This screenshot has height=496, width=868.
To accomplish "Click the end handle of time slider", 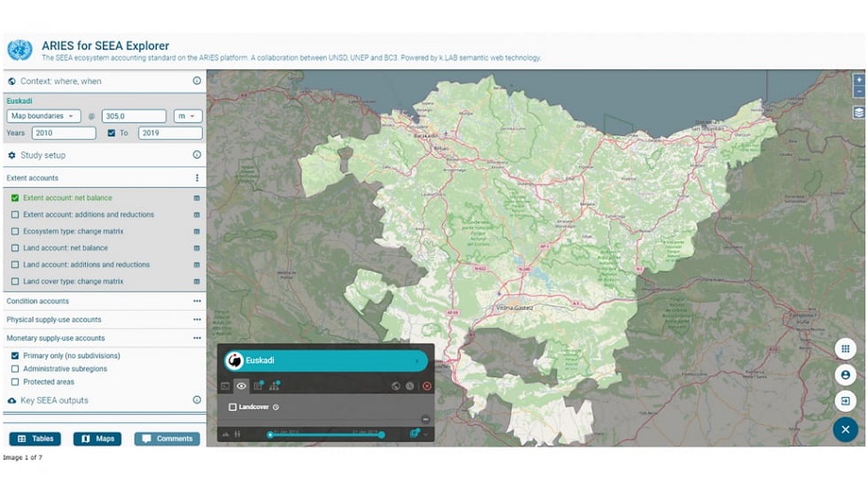I will coord(381,435).
